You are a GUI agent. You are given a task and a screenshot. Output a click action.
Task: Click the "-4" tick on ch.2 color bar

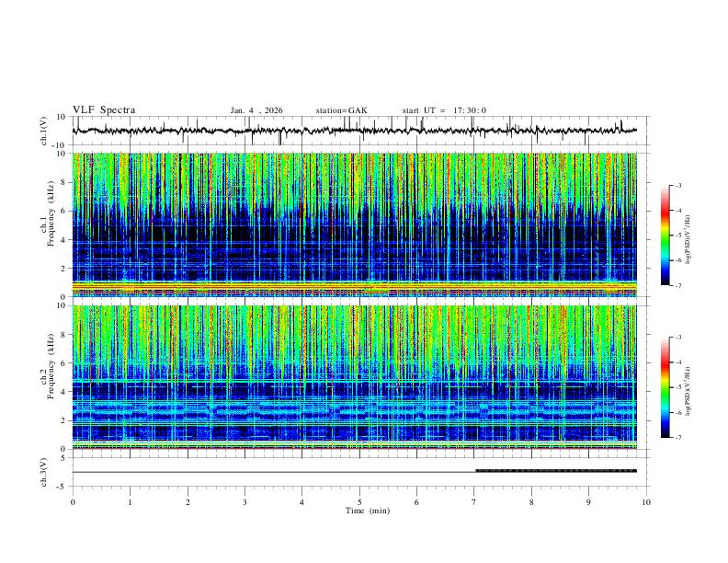[x=677, y=362]
